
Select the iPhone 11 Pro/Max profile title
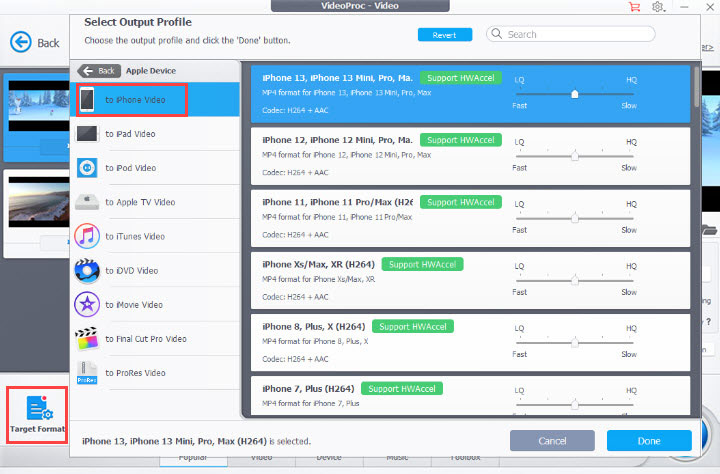coord(338,202)
